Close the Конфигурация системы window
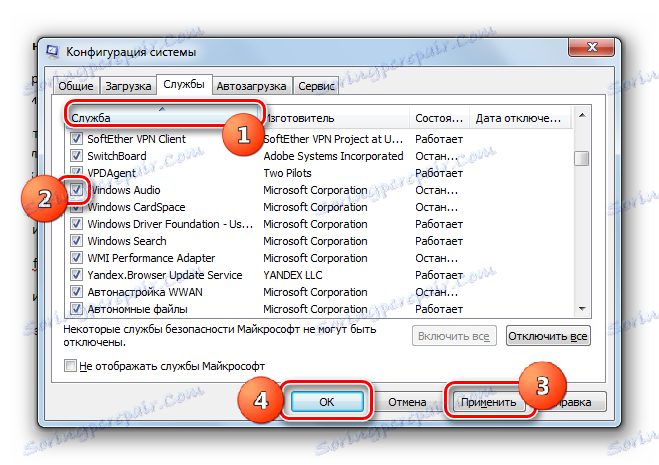The width and height of the screenshot is (659, 465). click(592, 47)
